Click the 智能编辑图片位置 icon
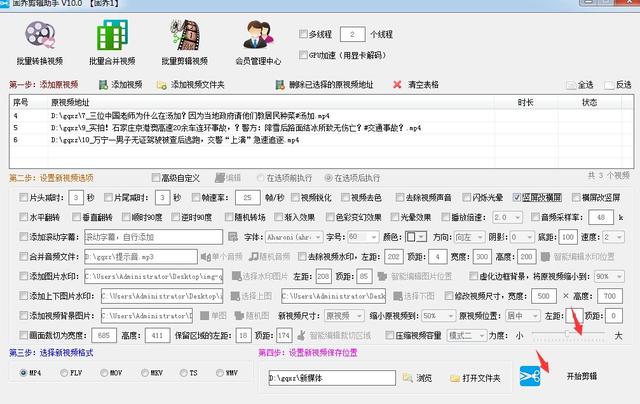640x404 pixels. click(x=382, y=276)
